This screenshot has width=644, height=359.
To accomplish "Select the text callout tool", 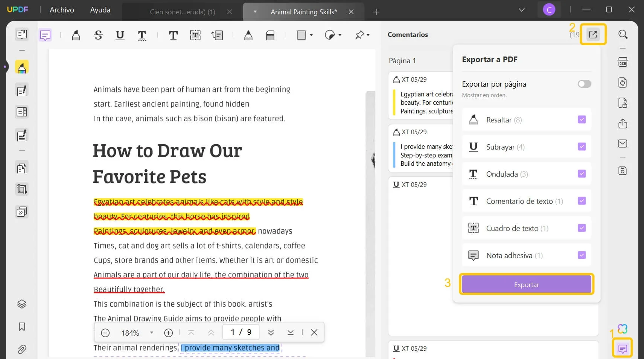I will coord(217,35).
